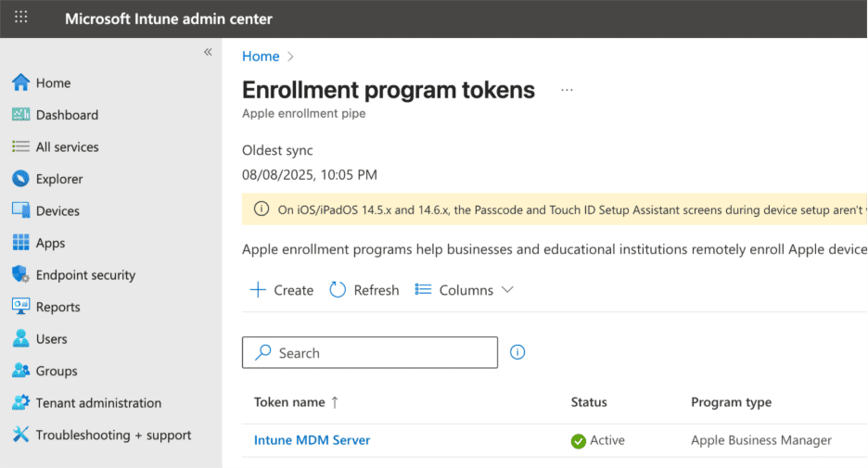Open the app launcher waffle icon
868x468 pixels.
(x=21, y=18)
